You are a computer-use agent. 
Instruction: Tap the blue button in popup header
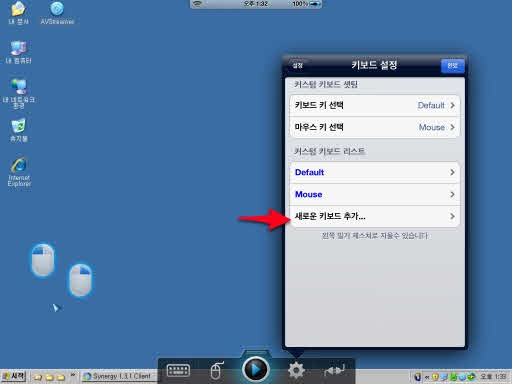pos(452,66)
